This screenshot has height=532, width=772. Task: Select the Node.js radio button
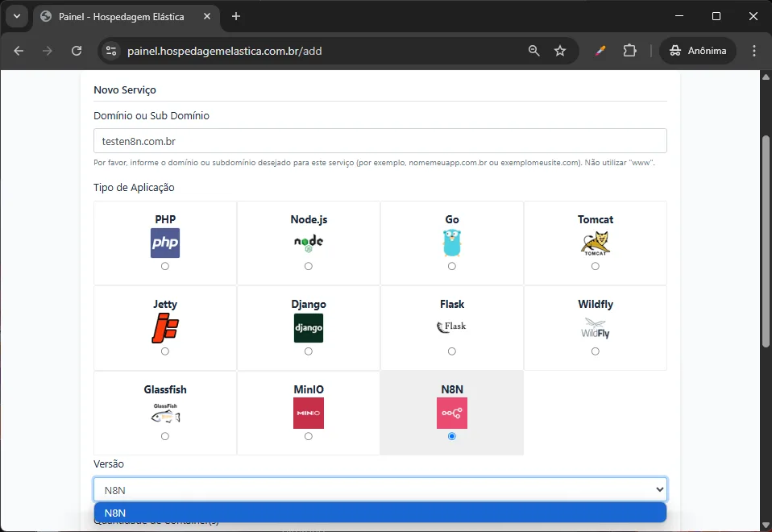pos(308,266)
